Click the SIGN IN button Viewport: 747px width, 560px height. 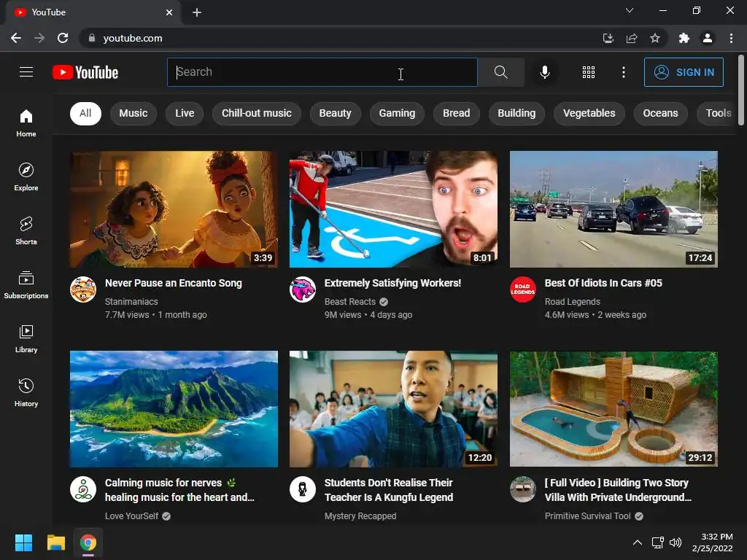click(x=684, y=72)
